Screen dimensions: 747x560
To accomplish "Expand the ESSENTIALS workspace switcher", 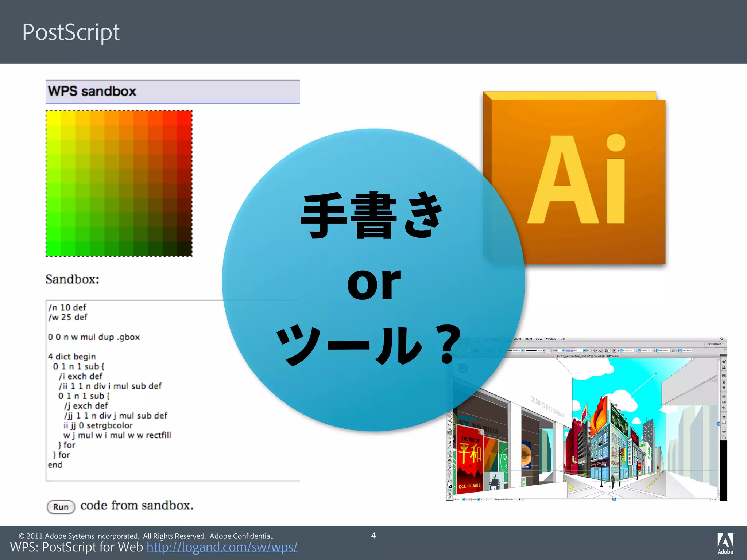I will 715,344.
